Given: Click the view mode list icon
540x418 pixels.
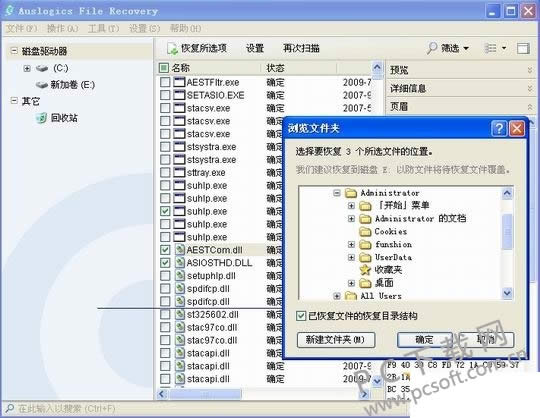Looking at the screenshot, I should tap(490, 48).
